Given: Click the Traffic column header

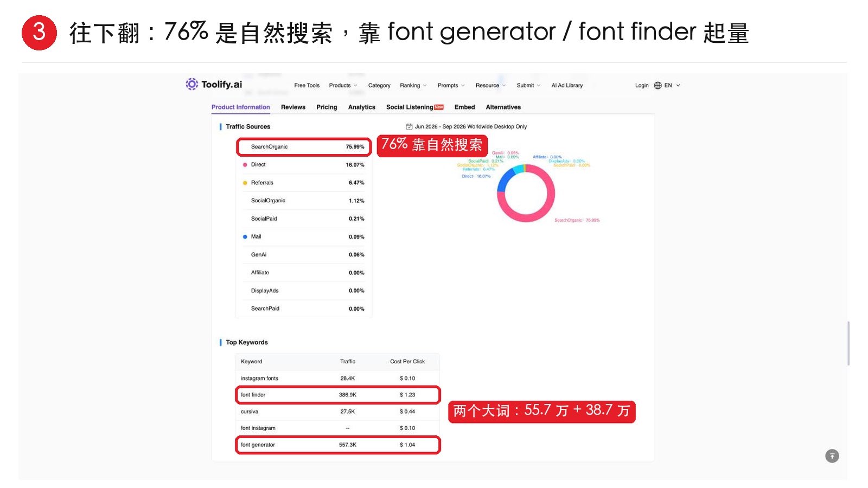Looking at the screenshot, I should point(348,362).
